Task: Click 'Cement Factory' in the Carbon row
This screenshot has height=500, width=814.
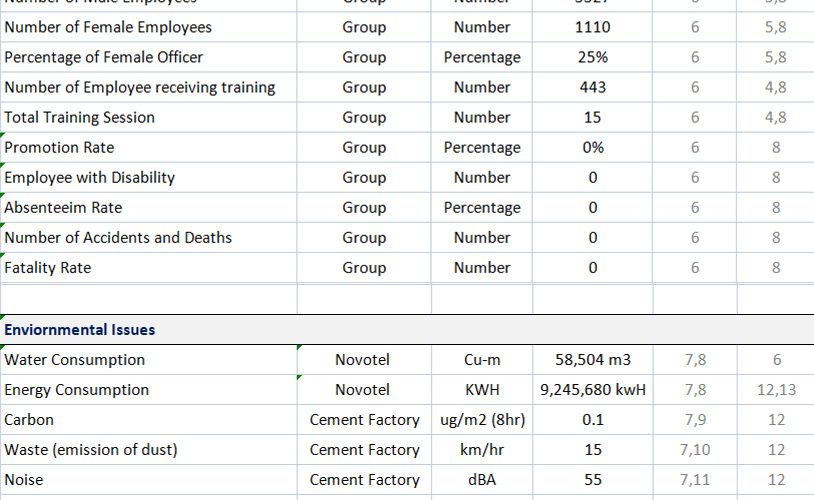Action: (364, 420)
